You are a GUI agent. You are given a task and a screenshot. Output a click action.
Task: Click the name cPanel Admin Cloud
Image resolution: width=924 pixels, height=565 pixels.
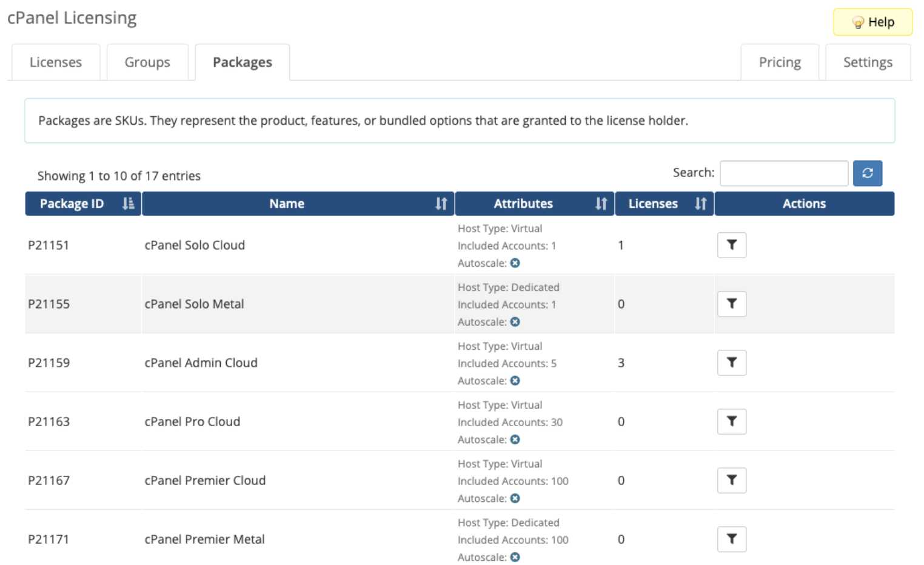point(201,363)
